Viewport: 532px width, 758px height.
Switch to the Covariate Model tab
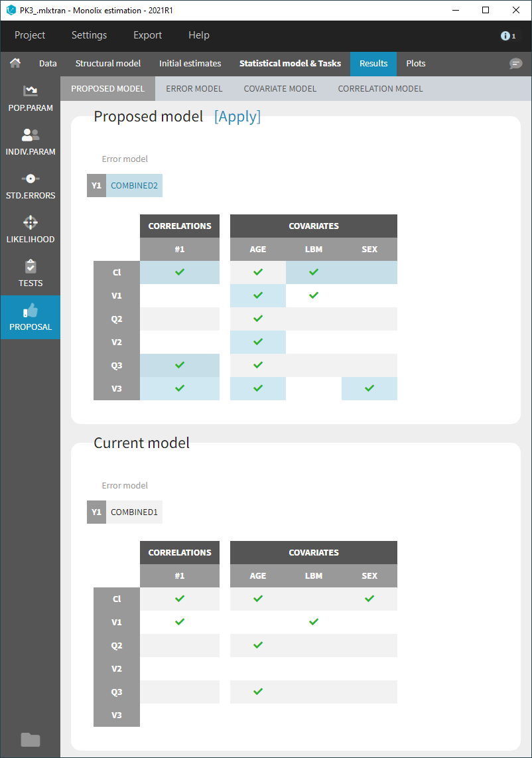click(280, 88)
